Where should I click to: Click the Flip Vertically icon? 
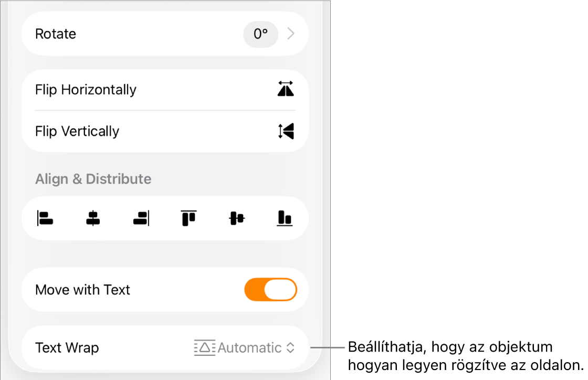(x=286, y=131)
